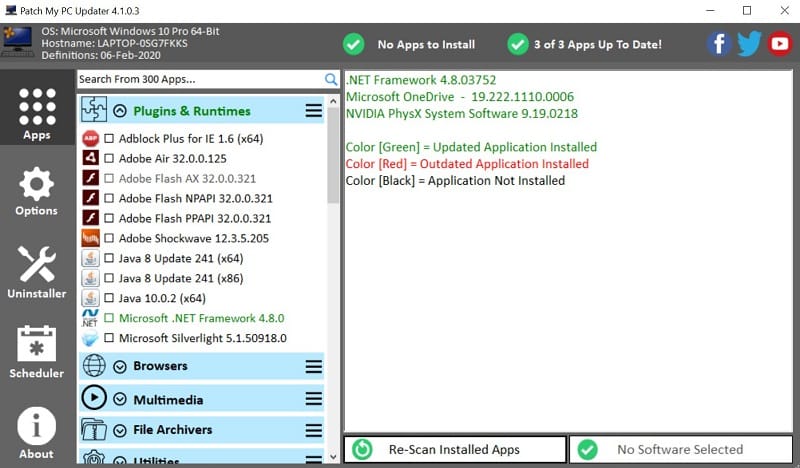Click the Multimedia play icon
Image resolution: width=800 pixels, height=468 pixels.
click(x=94, y=398)
